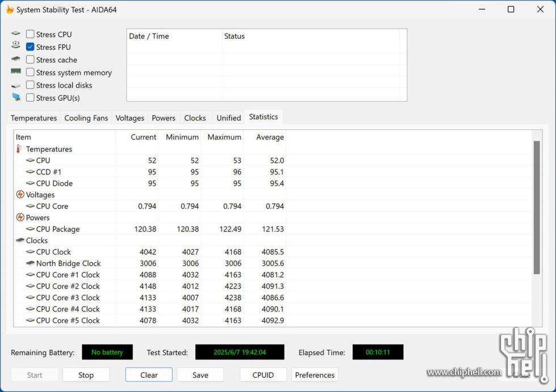Click the chip icon beside CPU Core #4 Clock
This screenshot has width=556, height=392.
pos(31,309)
